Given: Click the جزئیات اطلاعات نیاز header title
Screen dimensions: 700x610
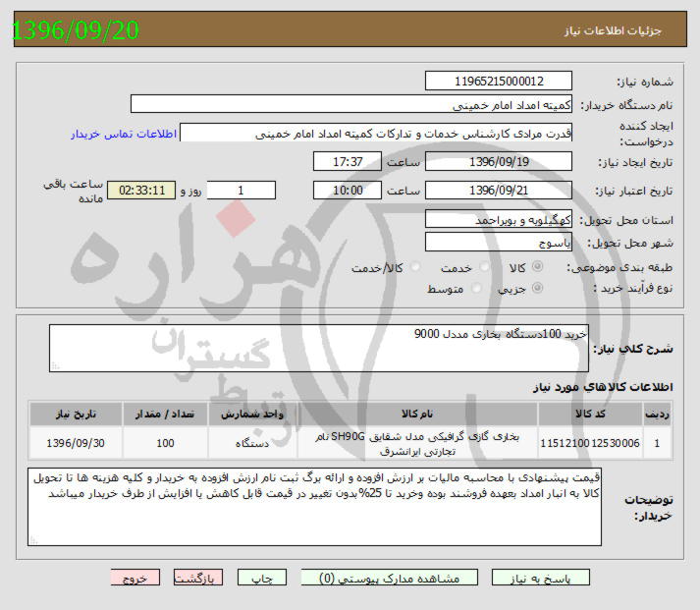Looking at the screenshot, I should coord(613,30).
